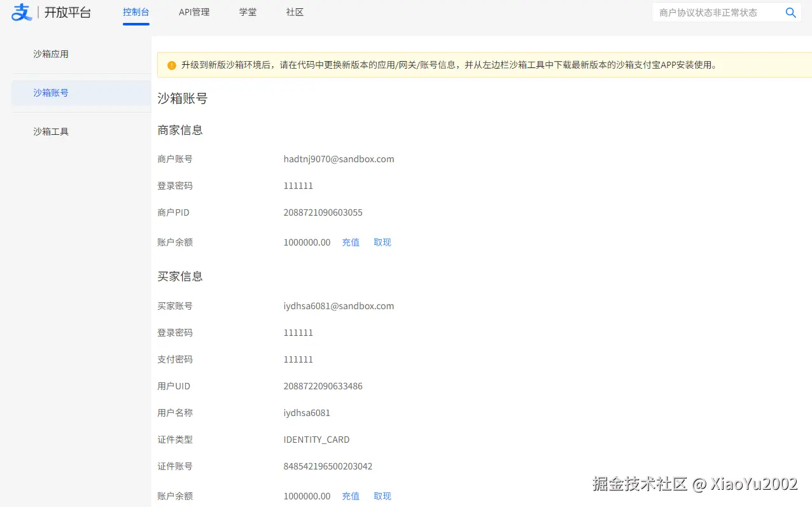Open the 控制台 tab
This screenshot has height=507, width=812.
[136, 12]
